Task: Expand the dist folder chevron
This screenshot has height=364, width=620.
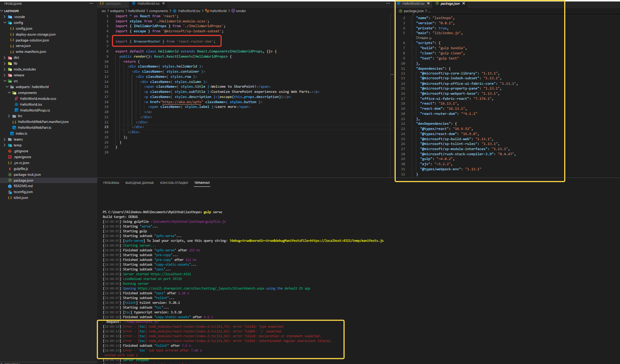Action: [x=4, y=58]
